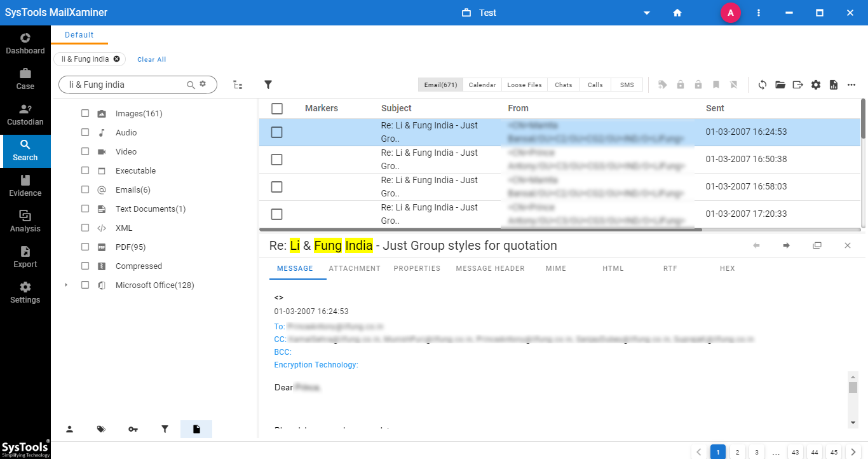Open Settings from the sidebar
This screenshot has height=459, width=868.
(x=25, y=293)
